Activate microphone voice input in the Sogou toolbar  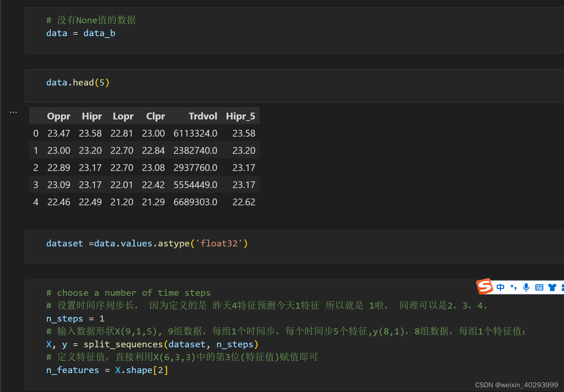pos(526,287)
